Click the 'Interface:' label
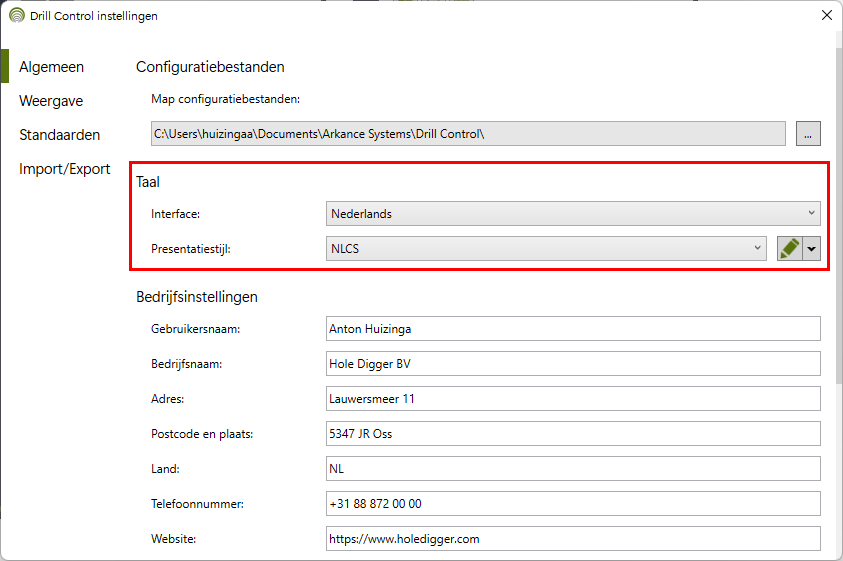The image size is (843, 561). pos(175,214)
